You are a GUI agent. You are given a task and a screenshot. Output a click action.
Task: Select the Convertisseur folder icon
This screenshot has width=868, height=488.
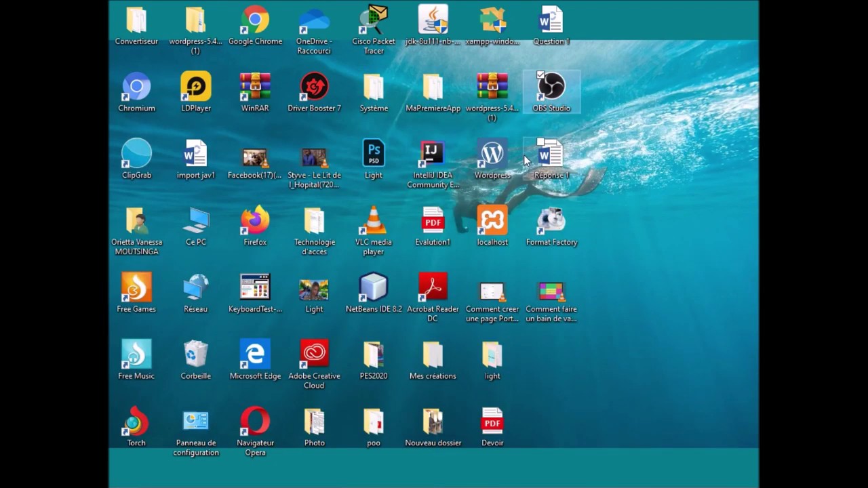point(136,20)
